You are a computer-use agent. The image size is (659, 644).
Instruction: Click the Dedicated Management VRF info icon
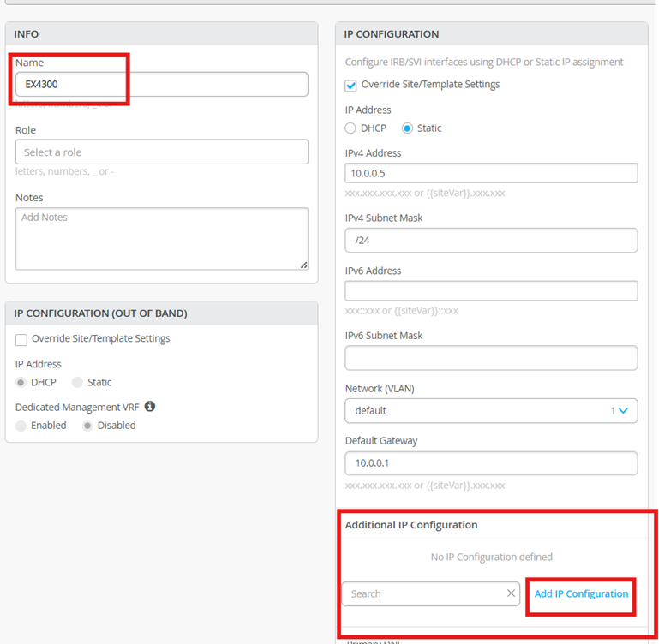150,407
